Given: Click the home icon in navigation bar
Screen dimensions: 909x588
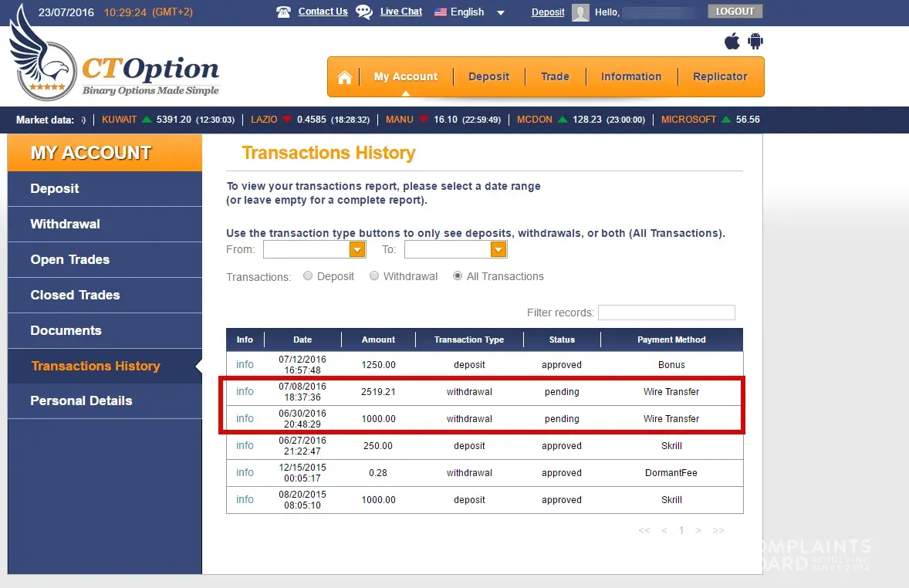Looking at the screenshot, I should 345,77.
